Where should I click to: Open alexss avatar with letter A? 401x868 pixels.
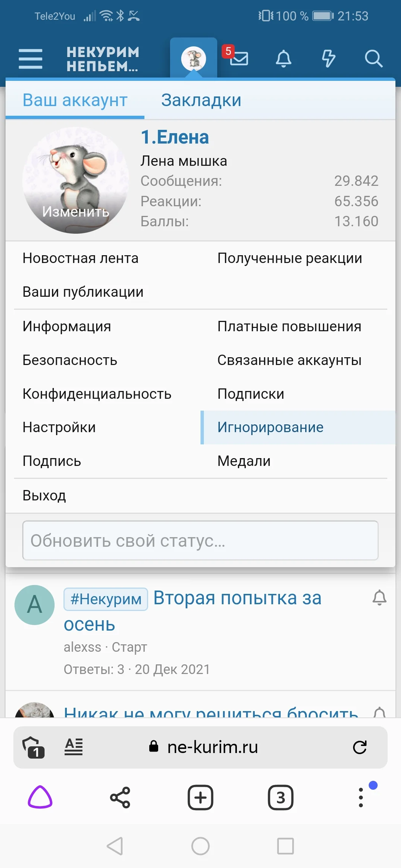(x=35, y=605)
